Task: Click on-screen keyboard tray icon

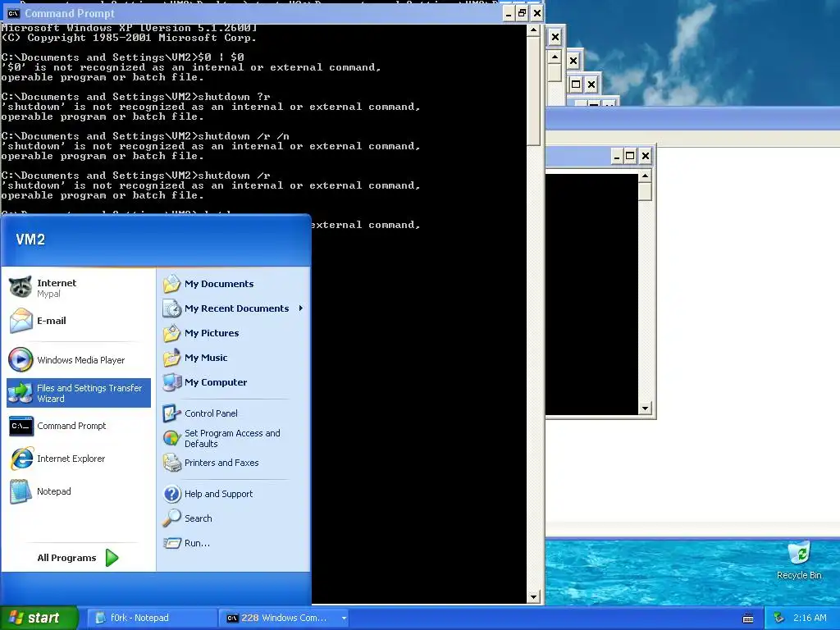Action: coord(748,619)
